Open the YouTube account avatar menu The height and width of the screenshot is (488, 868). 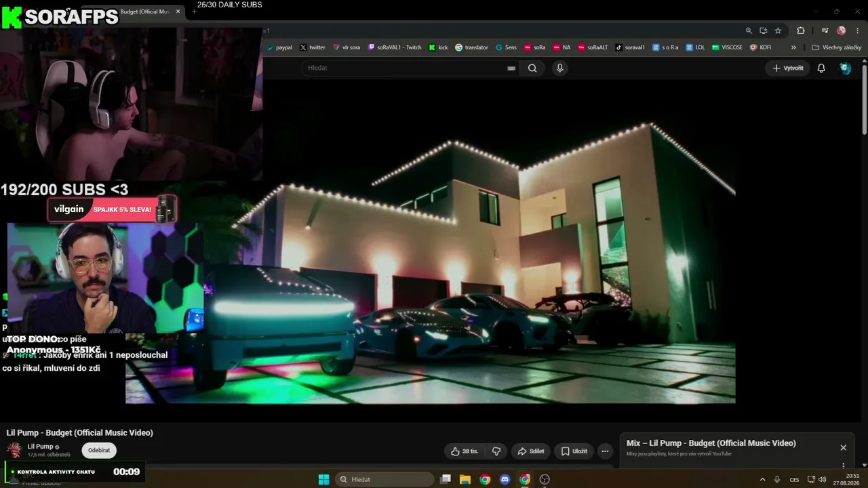tap(845, 68)
